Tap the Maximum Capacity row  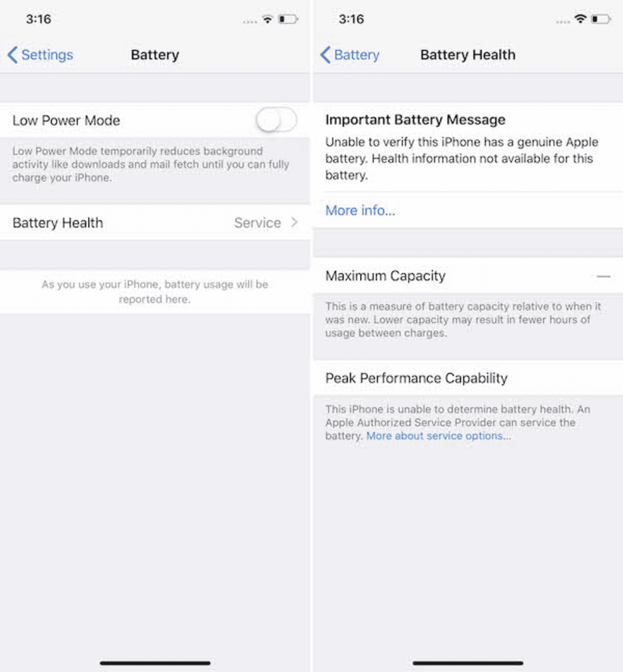468,276
